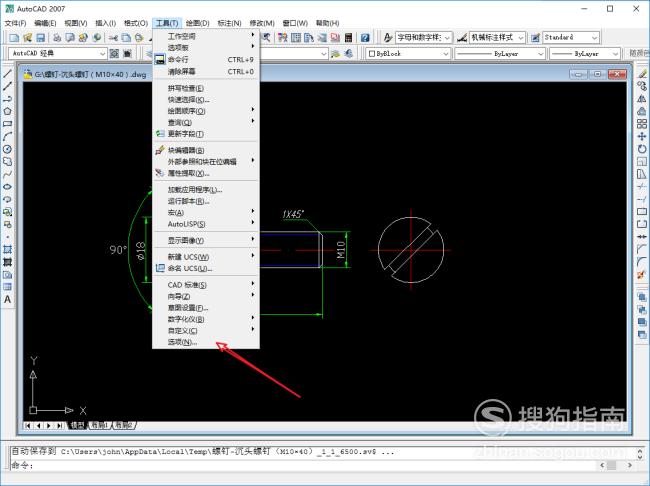This screenshot has width=650, height=486.
Task: Expand the AutoLISP(S) submenu
Action: coord(206,224)
